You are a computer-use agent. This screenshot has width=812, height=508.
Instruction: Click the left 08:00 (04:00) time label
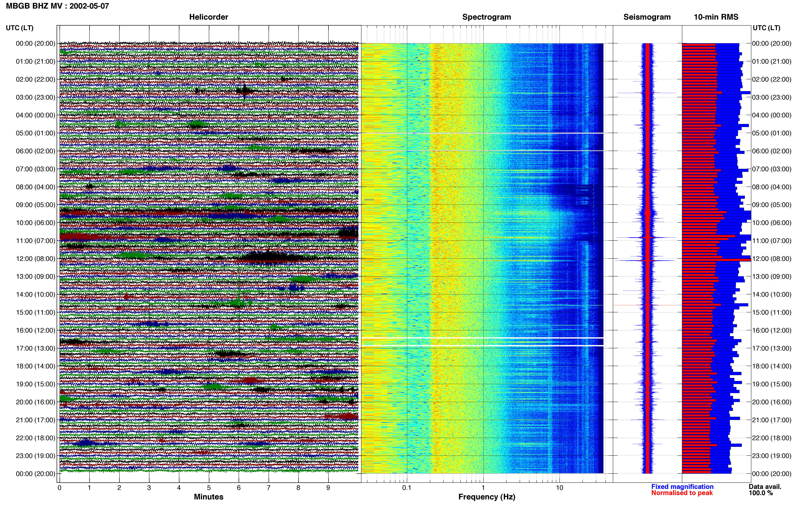coord(36,187)
